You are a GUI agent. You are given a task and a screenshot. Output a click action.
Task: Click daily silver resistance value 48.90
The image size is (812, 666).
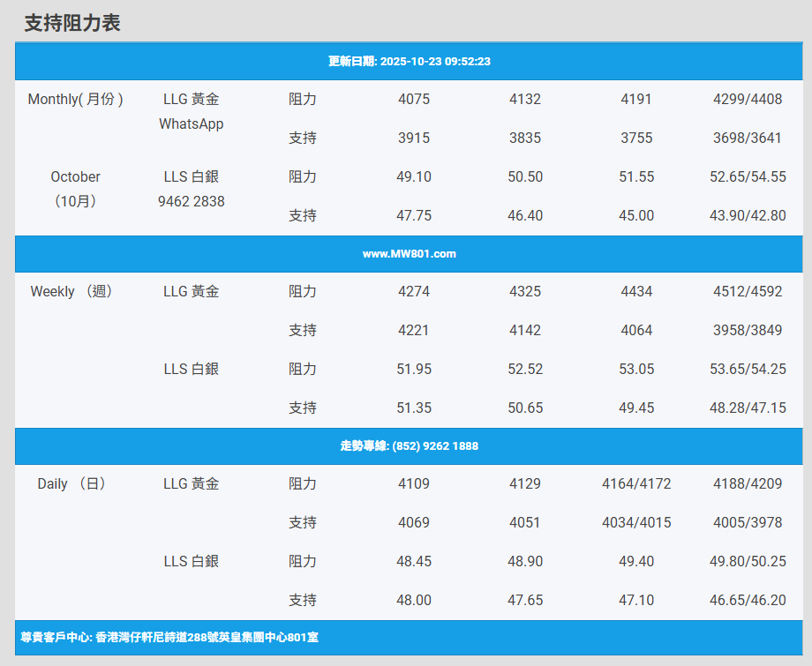coord(525,561)
